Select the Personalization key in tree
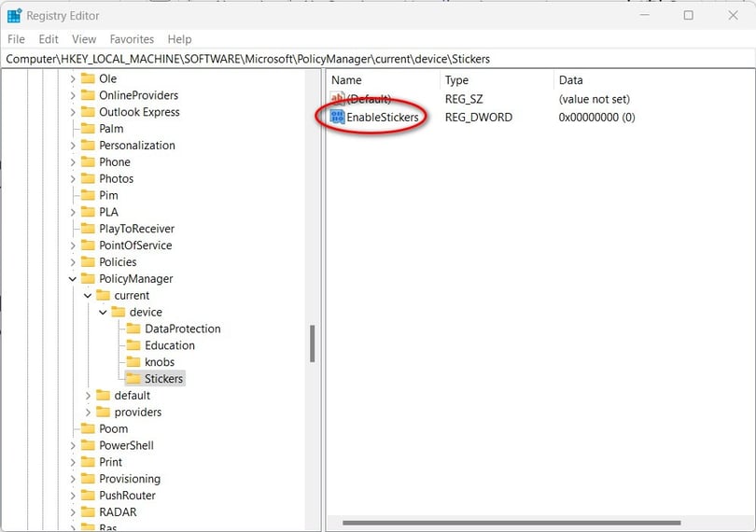 pos(136,146)
